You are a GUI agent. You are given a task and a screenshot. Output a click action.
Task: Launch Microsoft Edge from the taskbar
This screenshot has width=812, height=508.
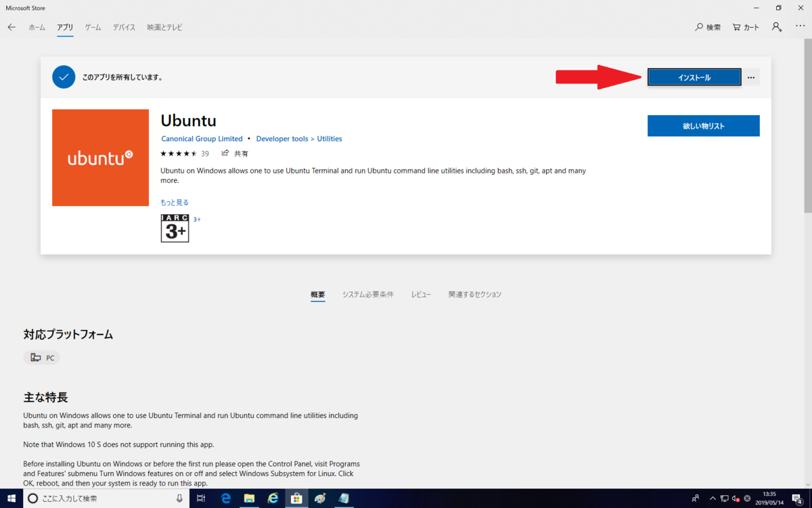pos(226,498)
